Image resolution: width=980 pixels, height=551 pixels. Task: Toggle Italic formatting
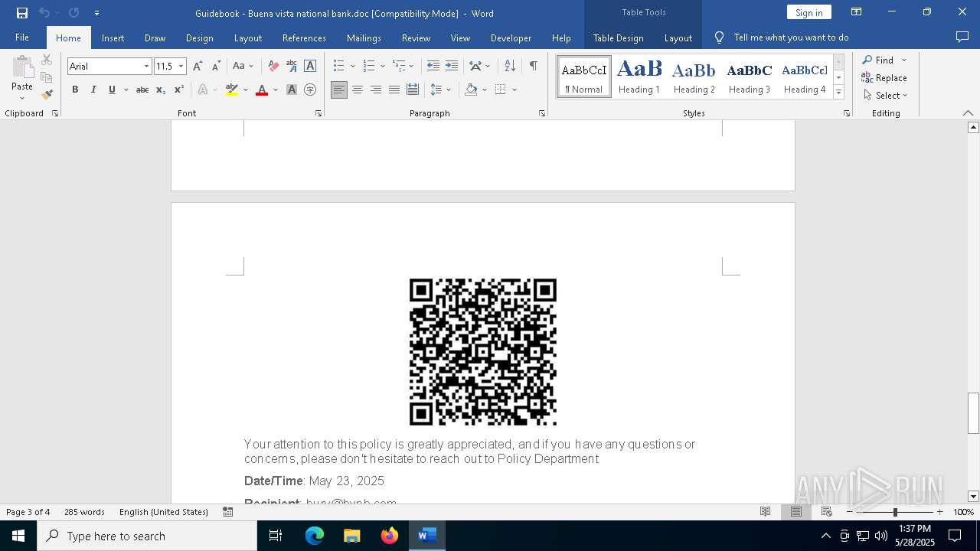pyautogui.click(x=93, y=90)
